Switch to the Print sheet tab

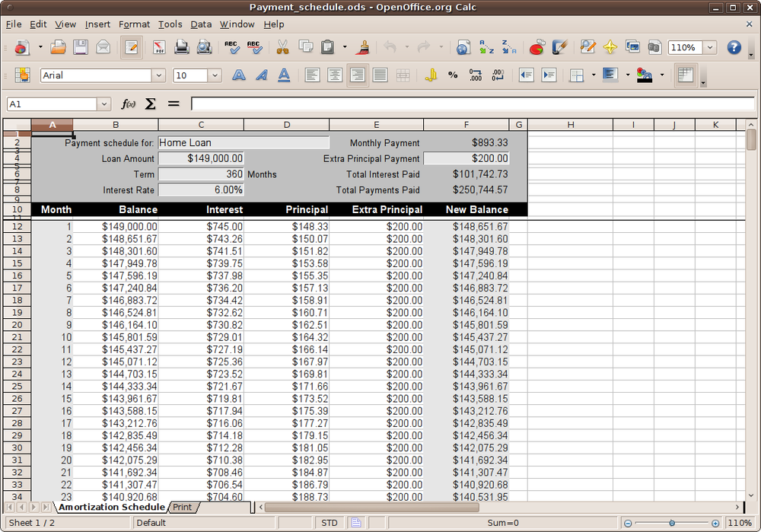click(182, 507)
